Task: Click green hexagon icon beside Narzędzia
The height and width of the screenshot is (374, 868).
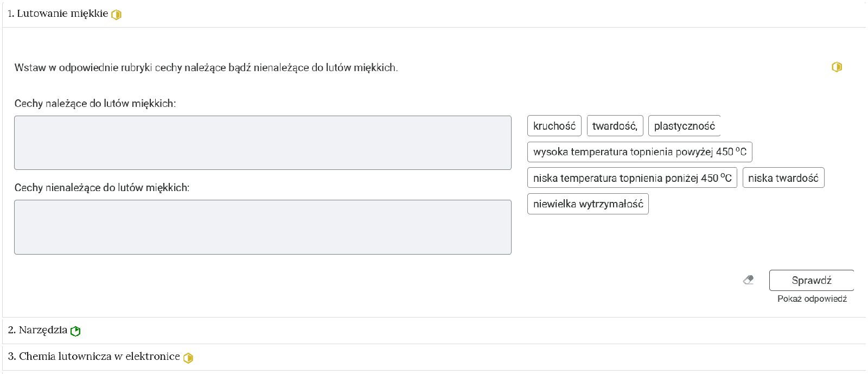Action: tap(75, 331)
